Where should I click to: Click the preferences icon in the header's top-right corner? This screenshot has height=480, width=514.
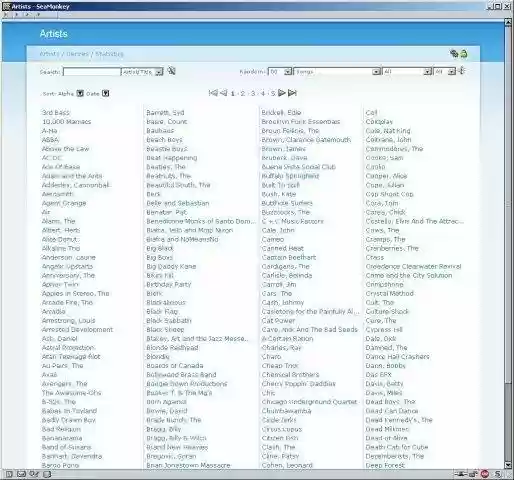pos(454,53)
